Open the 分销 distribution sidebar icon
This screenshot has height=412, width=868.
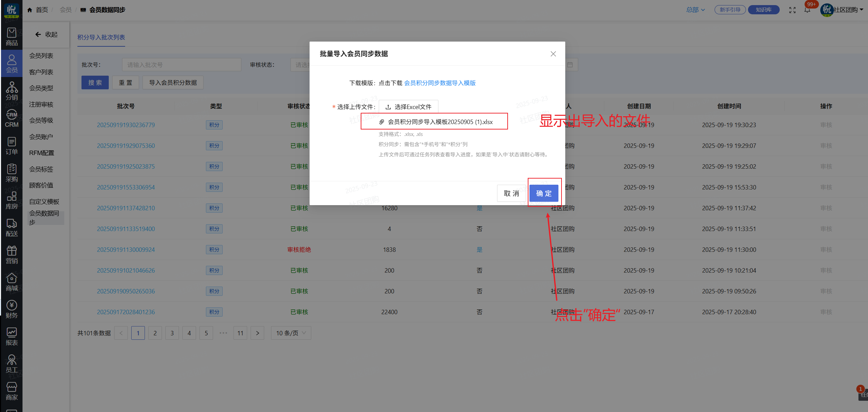coord(12,91)
